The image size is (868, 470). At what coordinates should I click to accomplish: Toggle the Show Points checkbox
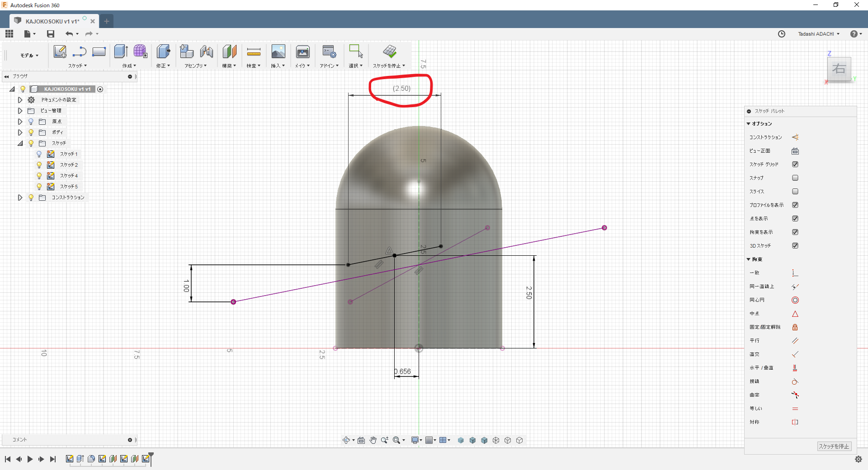(795, 219)
